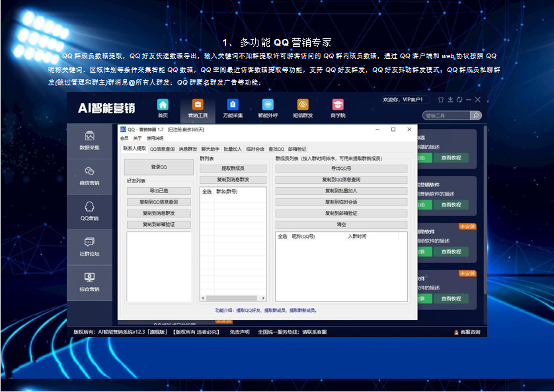This screenshot has width=554, height=392.
Task: Click the 导出QQ号 button
Action: [341, 169]
